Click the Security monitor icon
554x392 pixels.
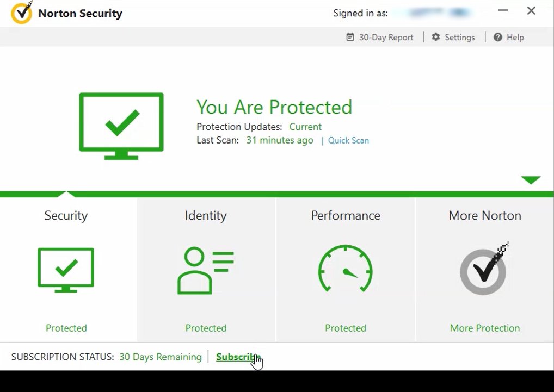pyautogui.click(x=66, y=270)
